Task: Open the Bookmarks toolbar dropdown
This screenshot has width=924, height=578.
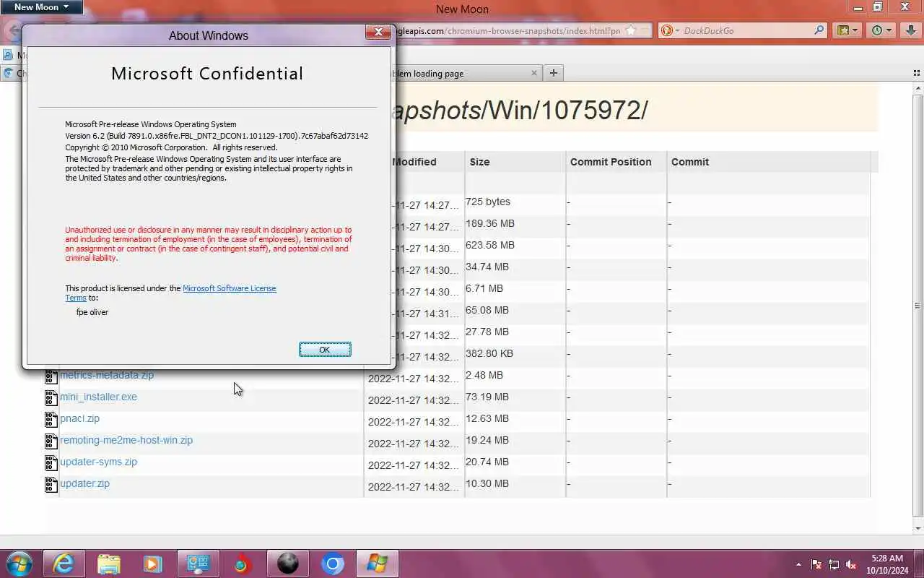Action: tap(847, 30)
